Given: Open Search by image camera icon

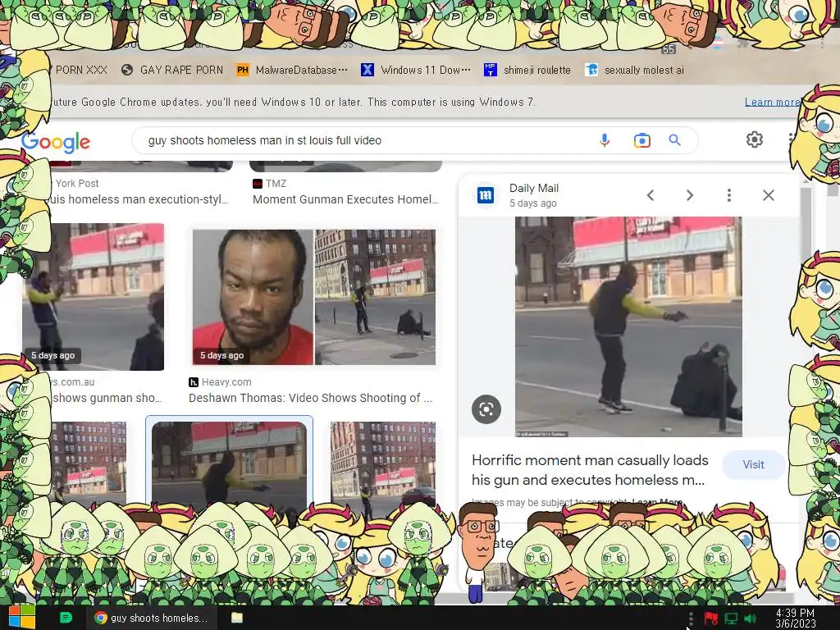Looking at the screenshot, I should tap(641, 140).
